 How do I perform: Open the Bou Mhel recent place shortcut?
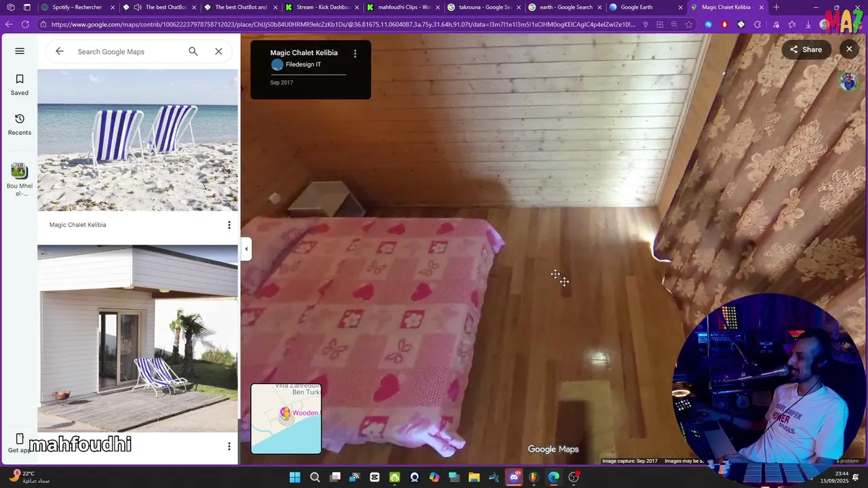(x=20, y=180)
